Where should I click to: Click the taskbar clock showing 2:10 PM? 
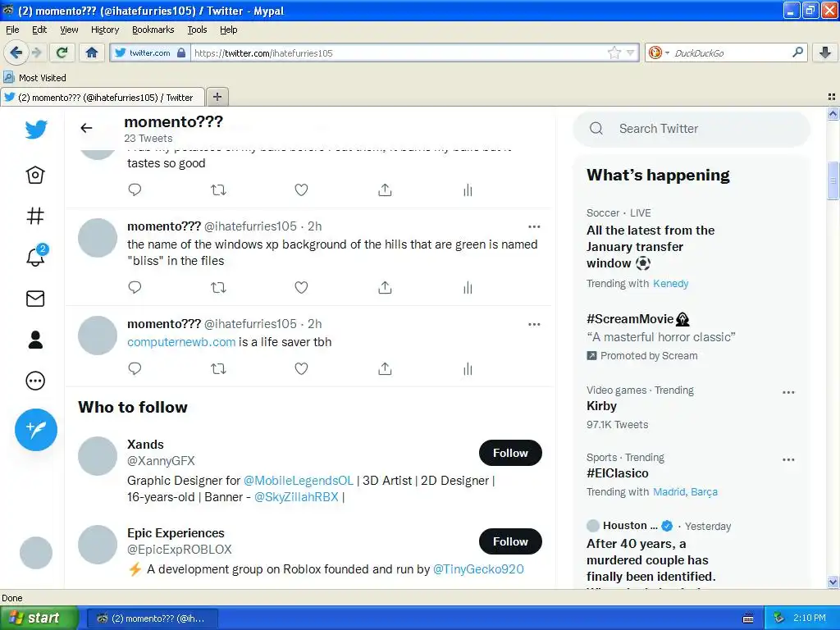pos(809,618)
